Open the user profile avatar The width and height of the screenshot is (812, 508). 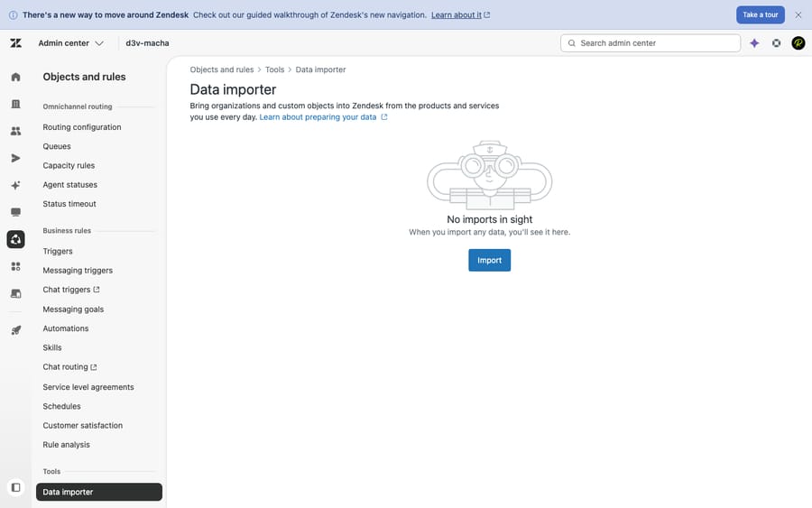798,43
